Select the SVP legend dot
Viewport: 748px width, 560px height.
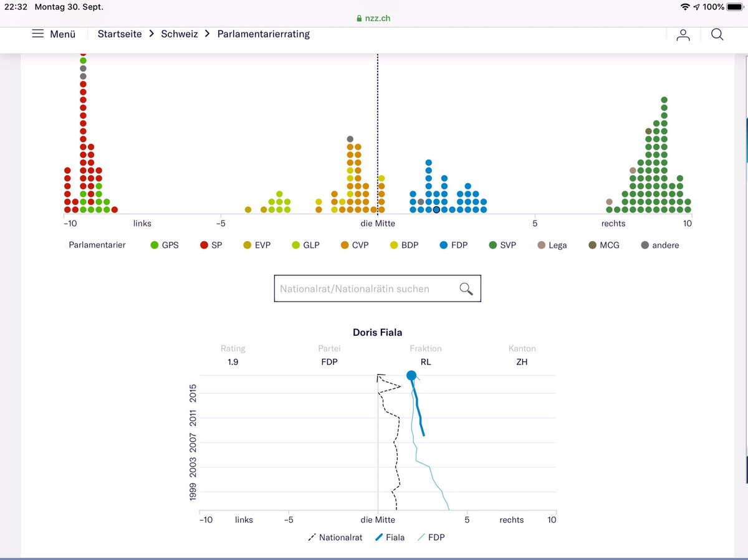click(x=493, y=245)
